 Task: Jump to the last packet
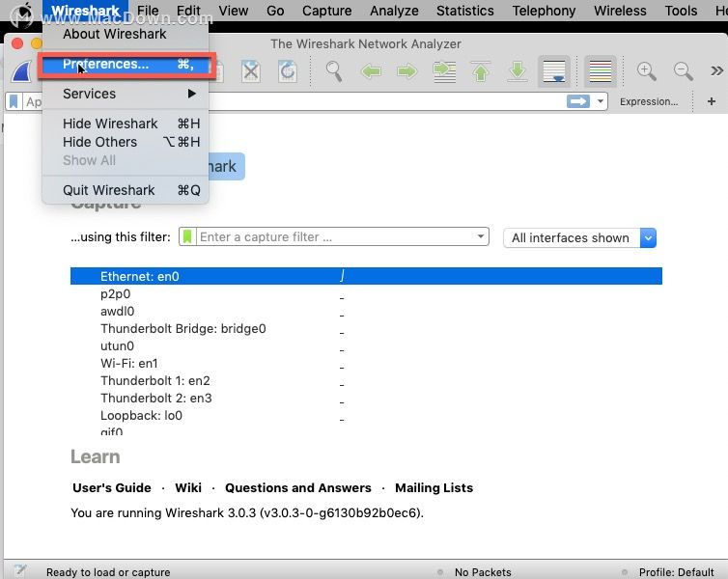click(518, 71)
